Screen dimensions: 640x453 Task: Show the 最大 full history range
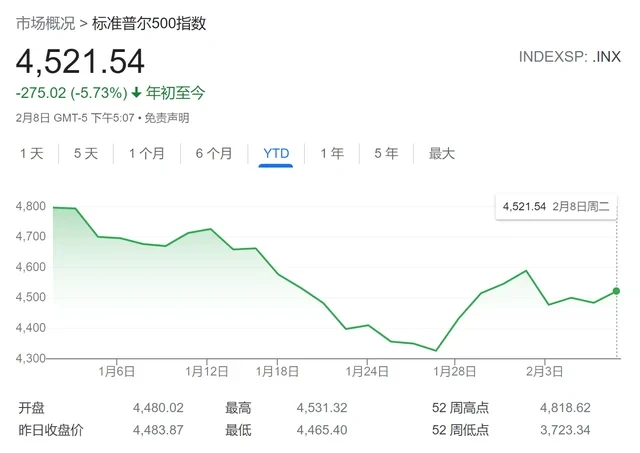[x=441, y=153]
